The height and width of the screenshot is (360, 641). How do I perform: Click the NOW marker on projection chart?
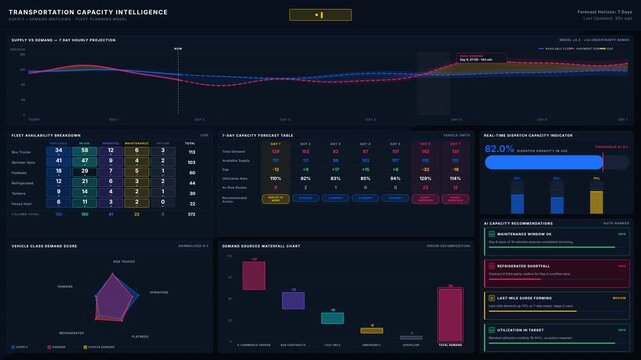178,49
